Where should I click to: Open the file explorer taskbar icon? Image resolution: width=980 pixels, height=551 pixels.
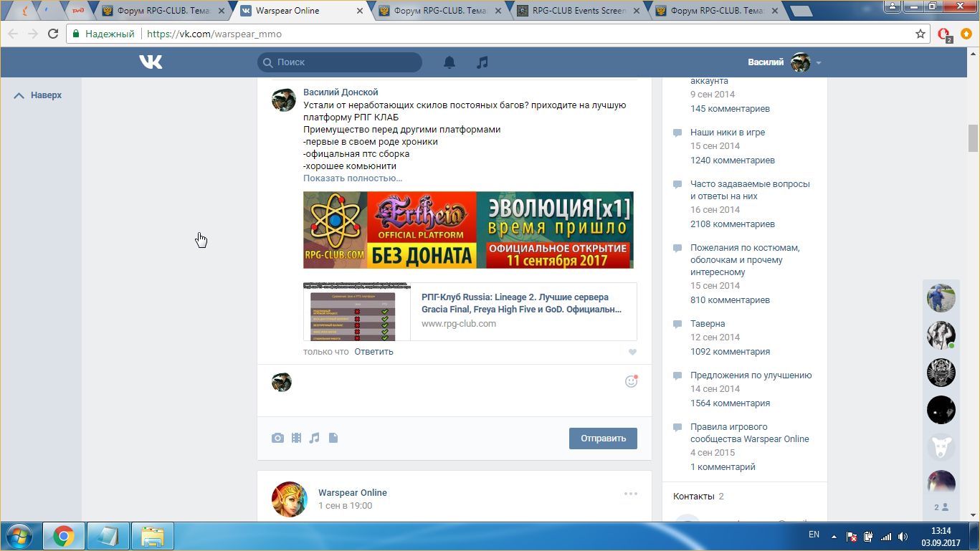pyautogui.click(x=153, y=536)
